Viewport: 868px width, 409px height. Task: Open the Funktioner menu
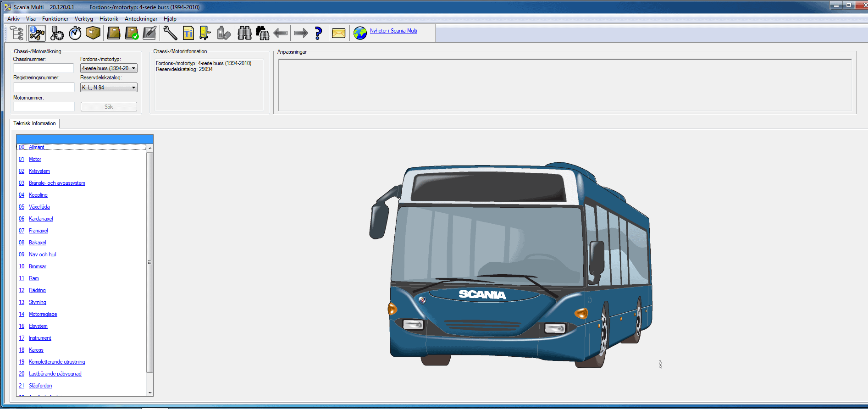coord(55,19)
